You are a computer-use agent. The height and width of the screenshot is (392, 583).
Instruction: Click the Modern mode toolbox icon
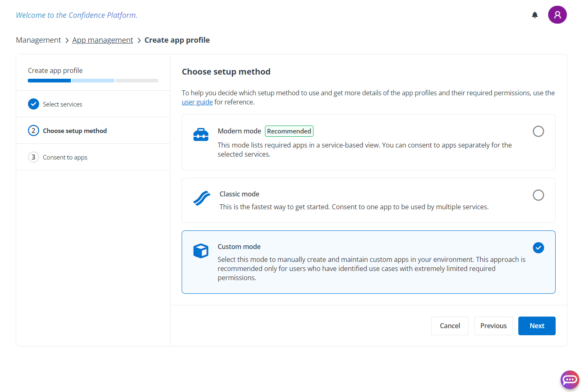pyautogui.click(x=201, y=135)
